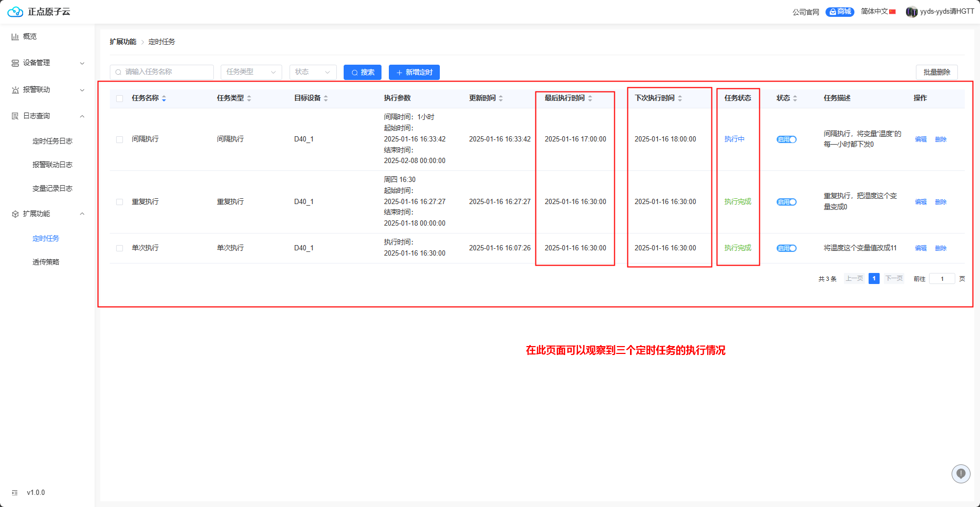Click the 正点原子云 cloud logo icon
This screenshot has height=507, width=980.
(15, 12)
